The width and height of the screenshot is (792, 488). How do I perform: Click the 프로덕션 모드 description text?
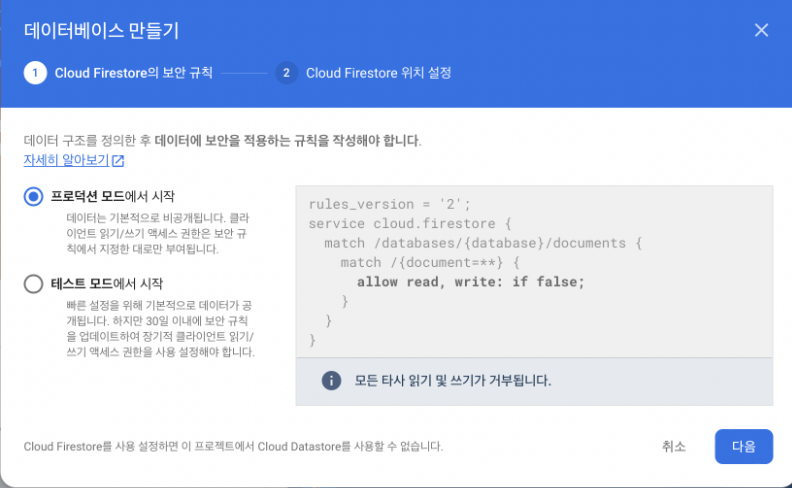point(158,233)
